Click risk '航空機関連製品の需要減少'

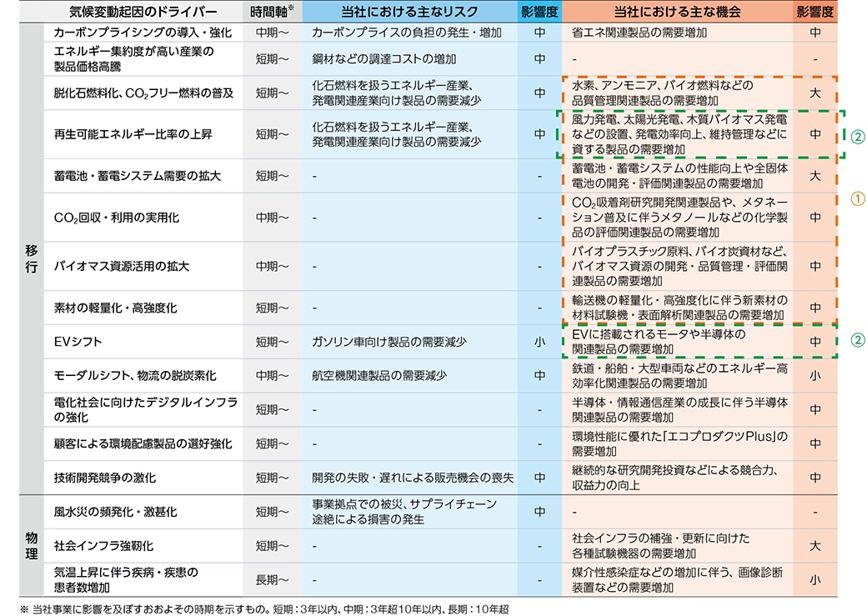[378, 375]
